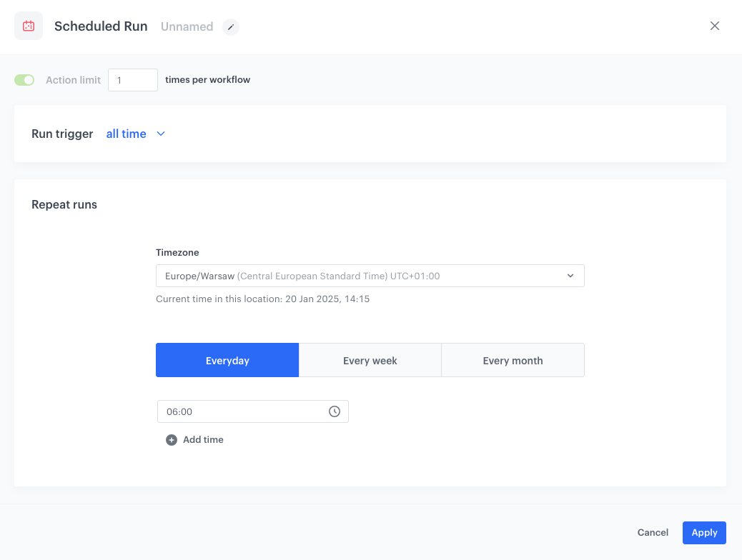Click the Unnamed title text
Viewport: 742px width, 560px height.
coord(187,27)
